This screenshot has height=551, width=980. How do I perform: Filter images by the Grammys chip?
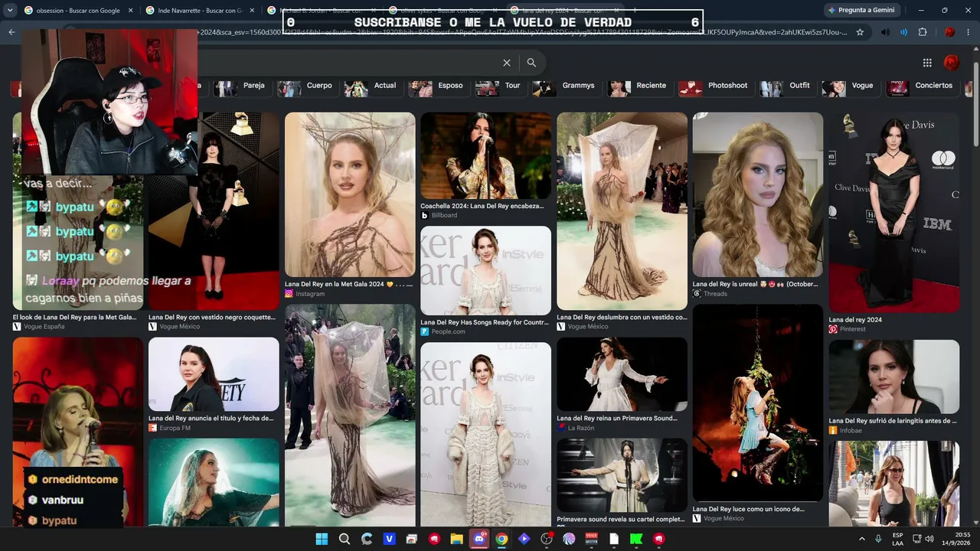pyautogui.click(x=568, y=86)
